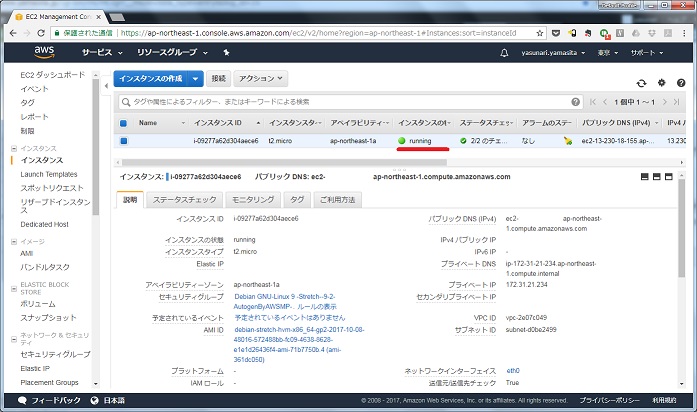Click the horizontal table scrollbar
Screen dimensions: 697x412
284,162
